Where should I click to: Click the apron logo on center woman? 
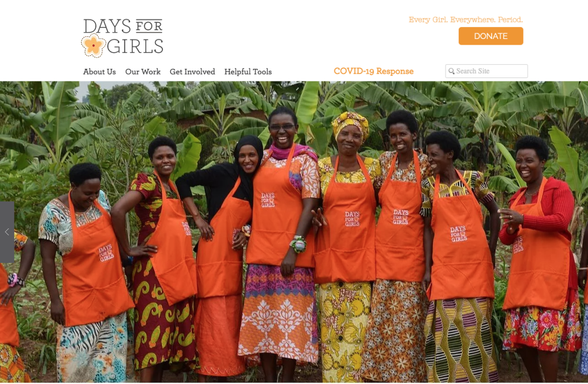(268, 200)
